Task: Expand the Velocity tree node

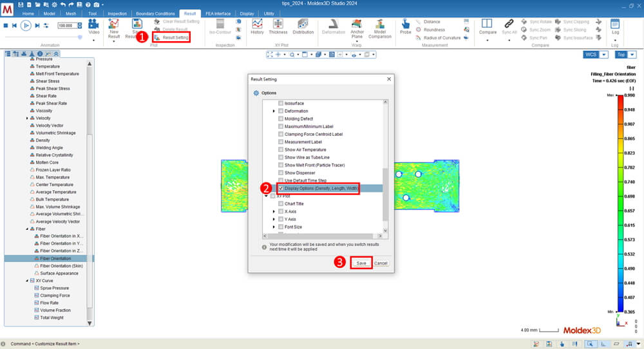Action: [27, 118]
